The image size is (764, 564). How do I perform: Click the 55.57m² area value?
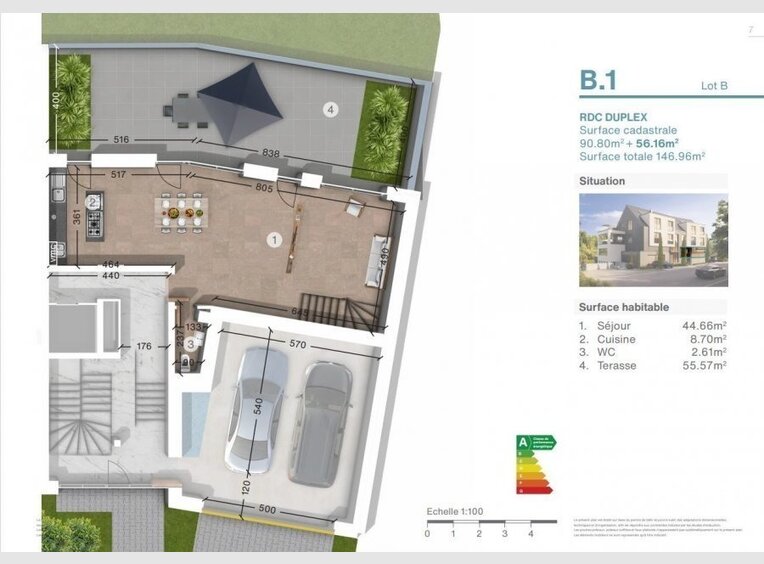coord(704,365)
